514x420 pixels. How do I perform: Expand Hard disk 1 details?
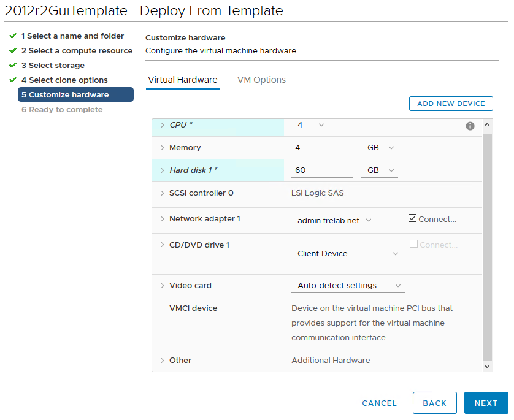pos(162,170)
